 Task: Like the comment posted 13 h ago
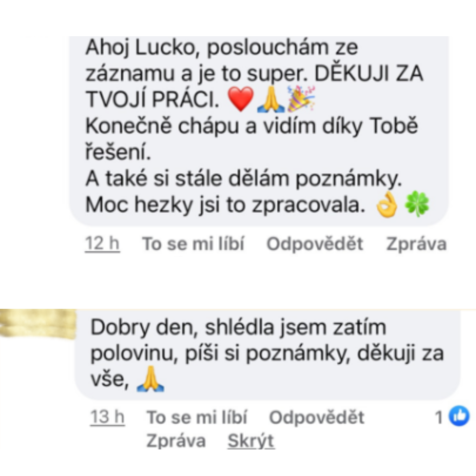coord(197,417)
